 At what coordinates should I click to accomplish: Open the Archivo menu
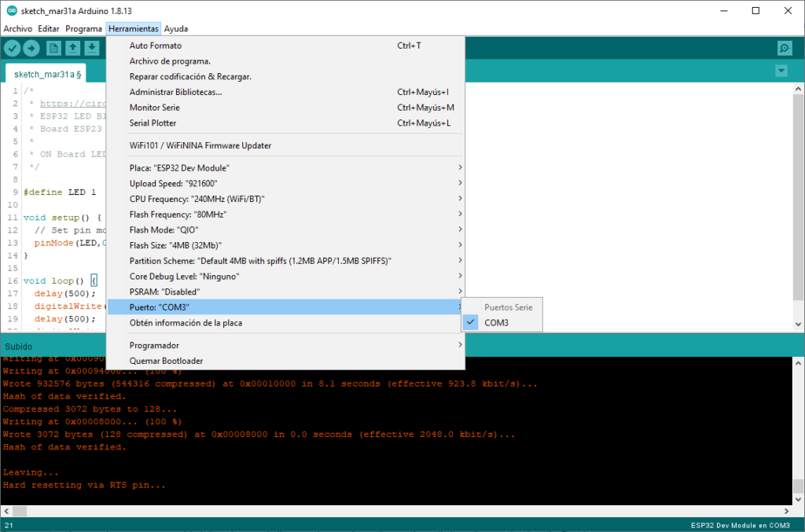pyautogui.click(x=18, y=29)
